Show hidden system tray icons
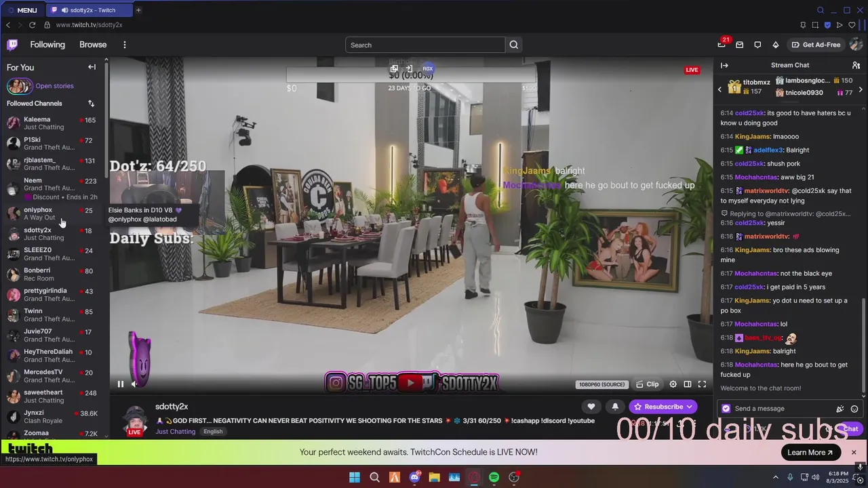Viewport: 868px width, 488px height. click(776, 477)
